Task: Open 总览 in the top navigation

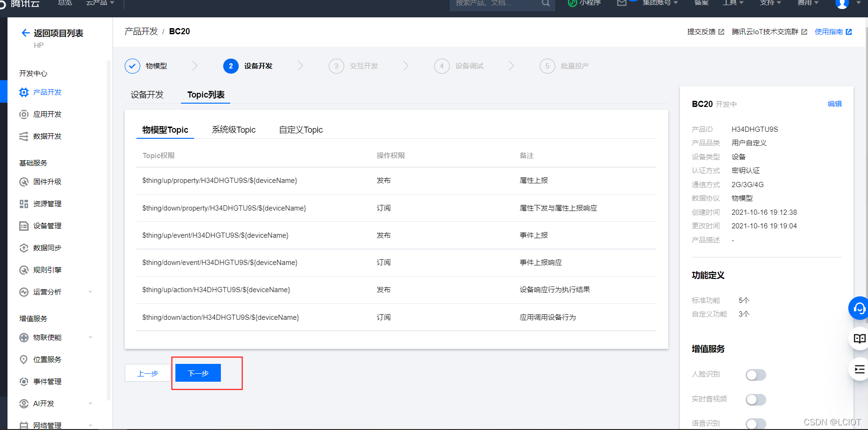Action: (65, 3)
